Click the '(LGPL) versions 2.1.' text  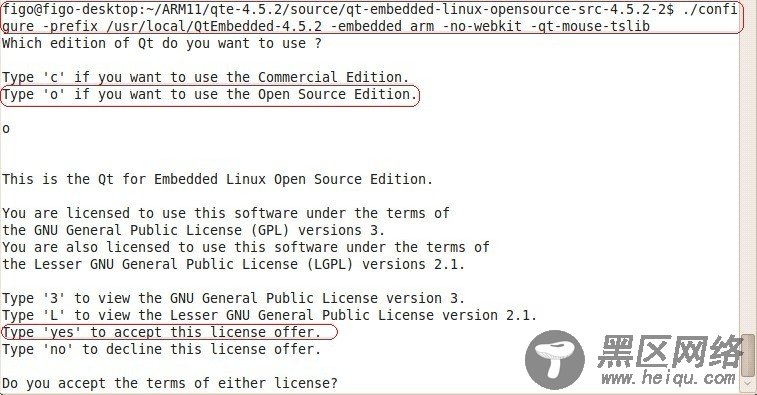pyautogui.click(x=384, y=265)
